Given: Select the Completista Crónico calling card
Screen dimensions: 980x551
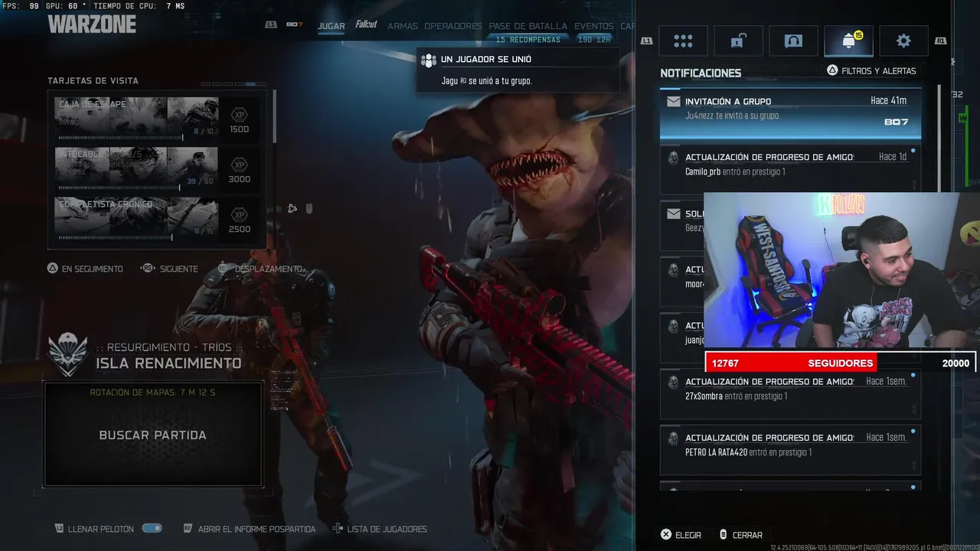Looking at the screenshot, I should click(157, 218).
